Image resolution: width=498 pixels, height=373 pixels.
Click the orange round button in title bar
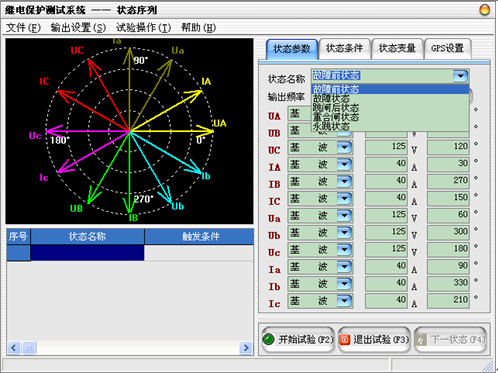click(484, 10)
